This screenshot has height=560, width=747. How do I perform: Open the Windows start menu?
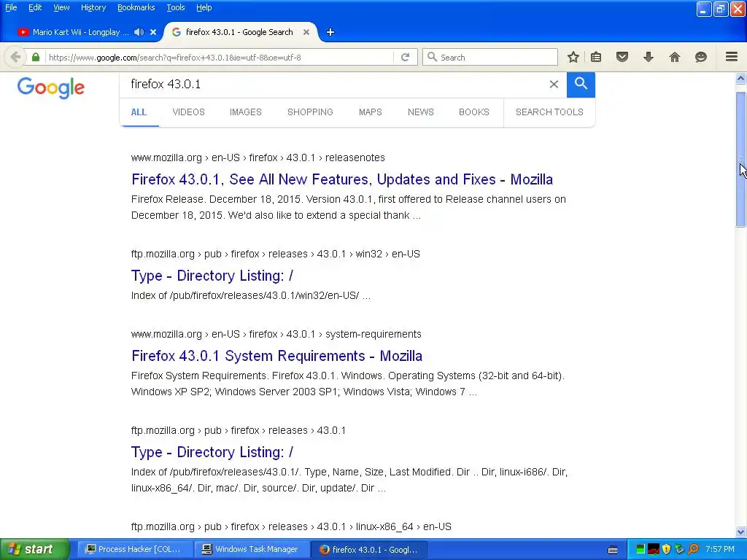tap(35, 549)
